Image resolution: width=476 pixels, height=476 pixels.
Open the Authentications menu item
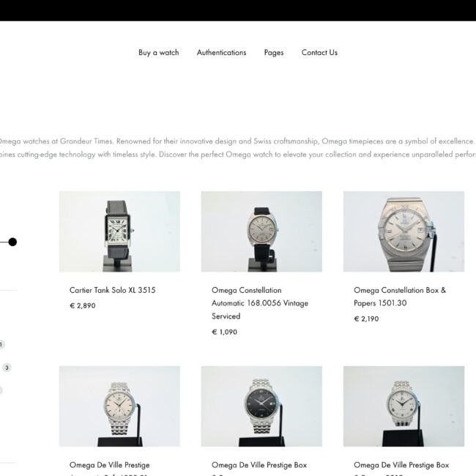click(x=221, y=53)
